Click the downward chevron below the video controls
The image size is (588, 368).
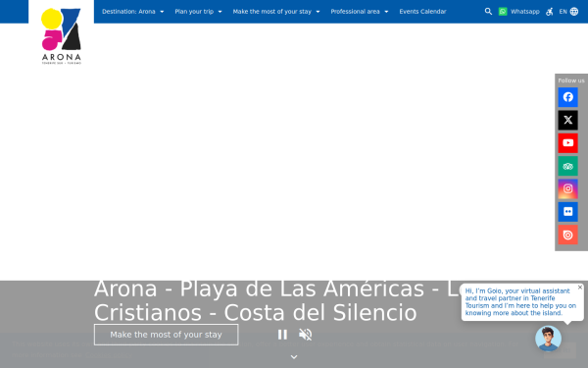click(x=294, y=357)
